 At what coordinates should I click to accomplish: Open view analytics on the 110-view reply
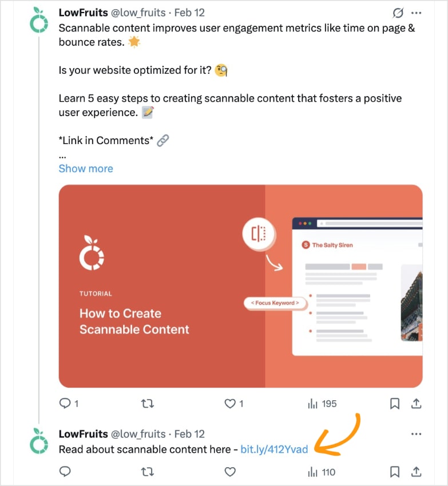(314, 472)
